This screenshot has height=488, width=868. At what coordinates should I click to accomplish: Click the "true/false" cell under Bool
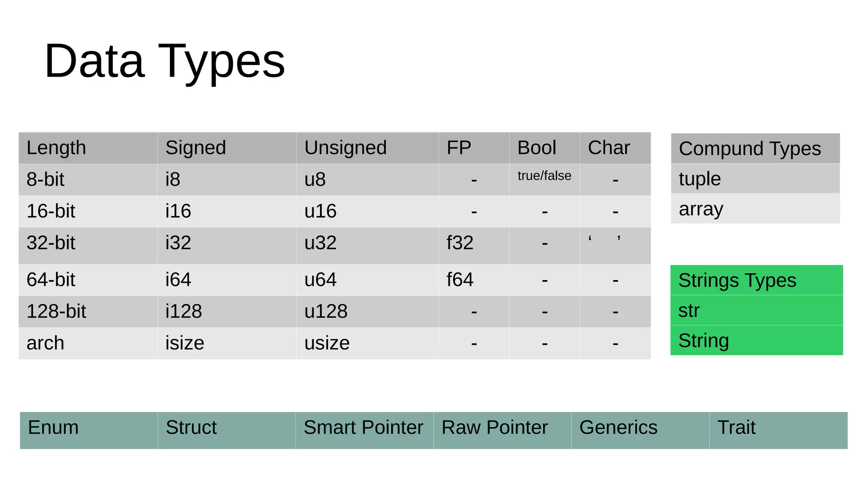click(x=544, y=176)
